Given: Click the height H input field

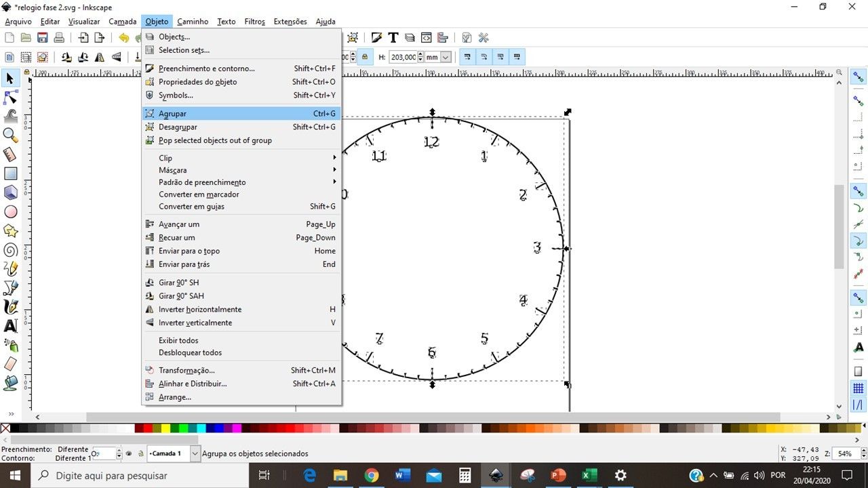Looking at the screenshot, I should 403,58.
